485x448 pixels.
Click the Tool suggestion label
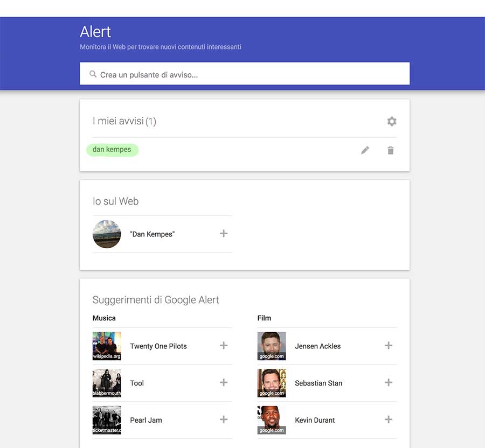point(137,383)
